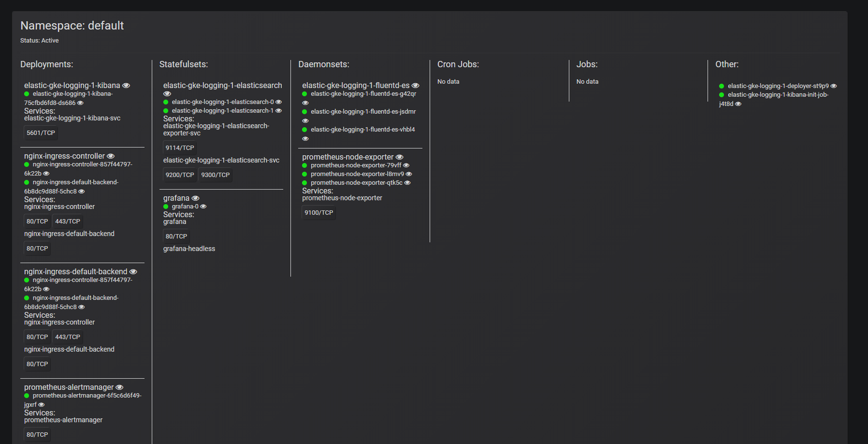Click eye icon for prometheus-alertmanager deployment
The image size is (868, 444).
(x=119, y=387)
